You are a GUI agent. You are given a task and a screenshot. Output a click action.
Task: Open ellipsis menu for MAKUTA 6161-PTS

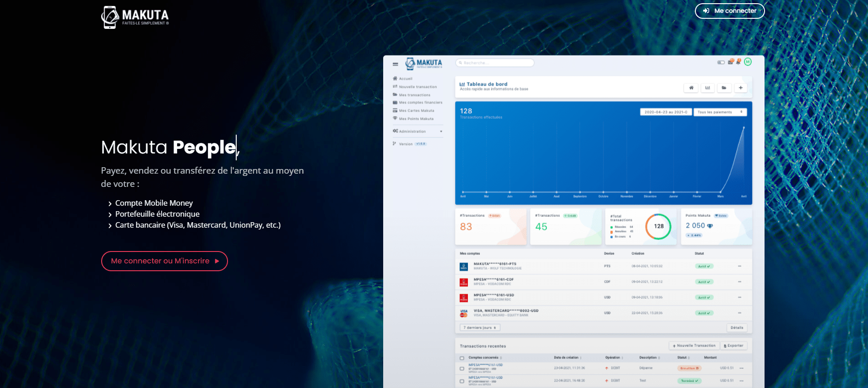[x=740, y=266]
